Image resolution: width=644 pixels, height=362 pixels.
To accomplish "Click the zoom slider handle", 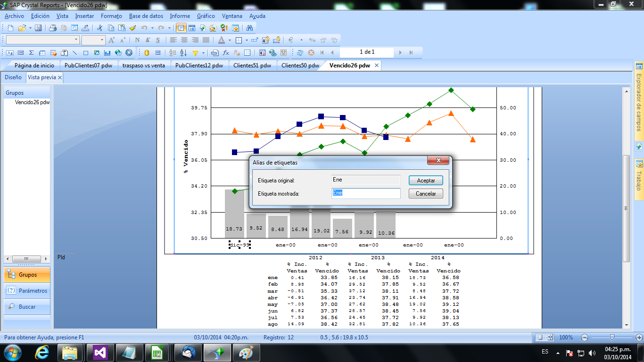I will [612, 337].
